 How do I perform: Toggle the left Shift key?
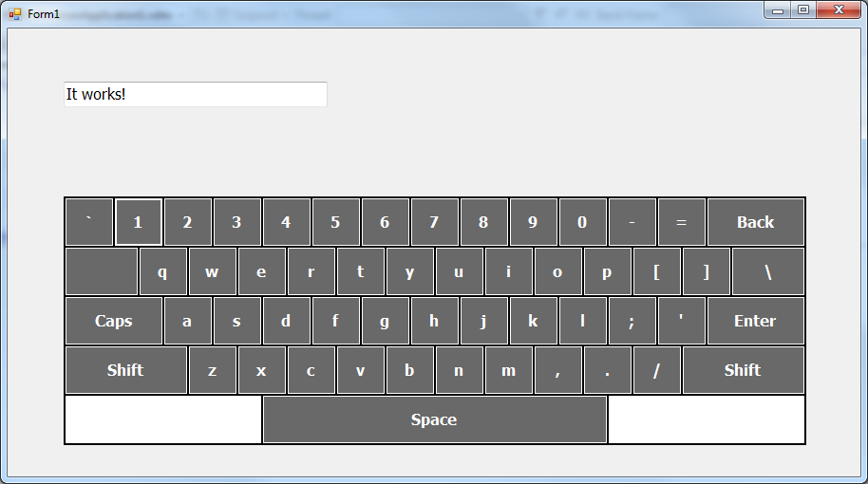[126, 369]
